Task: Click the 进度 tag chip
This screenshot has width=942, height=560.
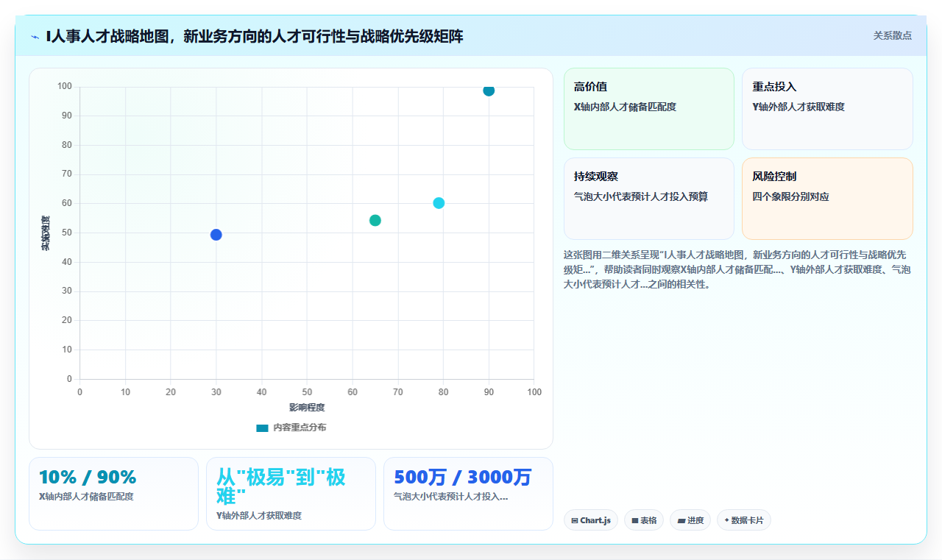Action: (690, 520)
